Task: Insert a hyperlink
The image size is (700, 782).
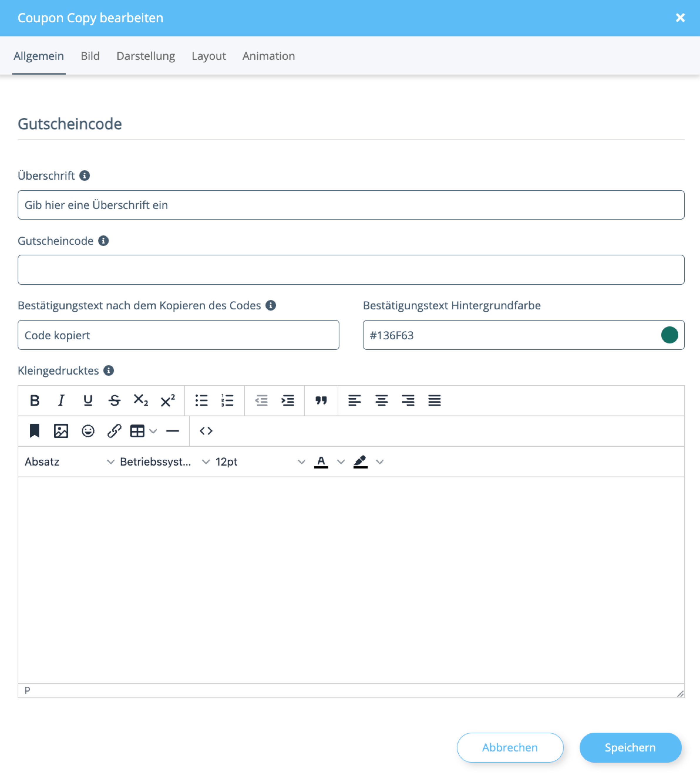Action: click(114, 431)
